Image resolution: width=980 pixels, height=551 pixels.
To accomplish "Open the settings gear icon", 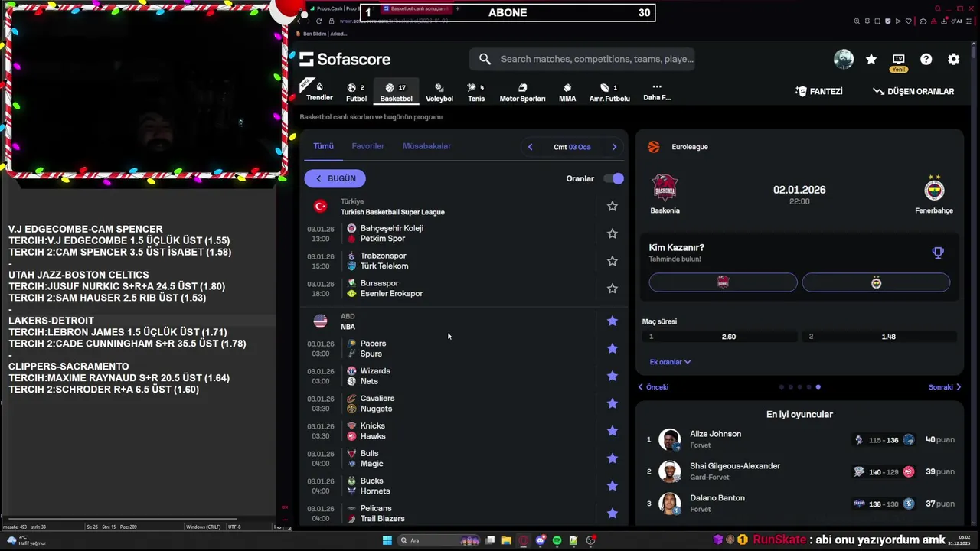I will pos(954,59).
